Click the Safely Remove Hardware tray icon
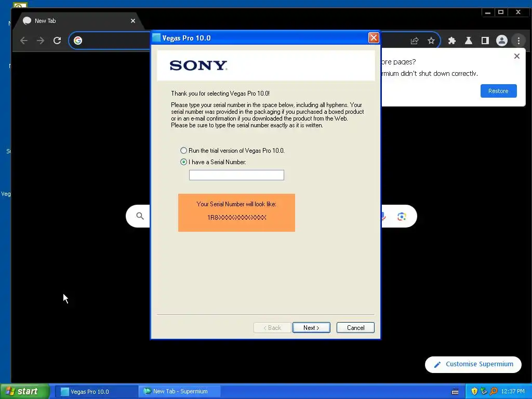The image size is (532, 399). coord(484,392)
